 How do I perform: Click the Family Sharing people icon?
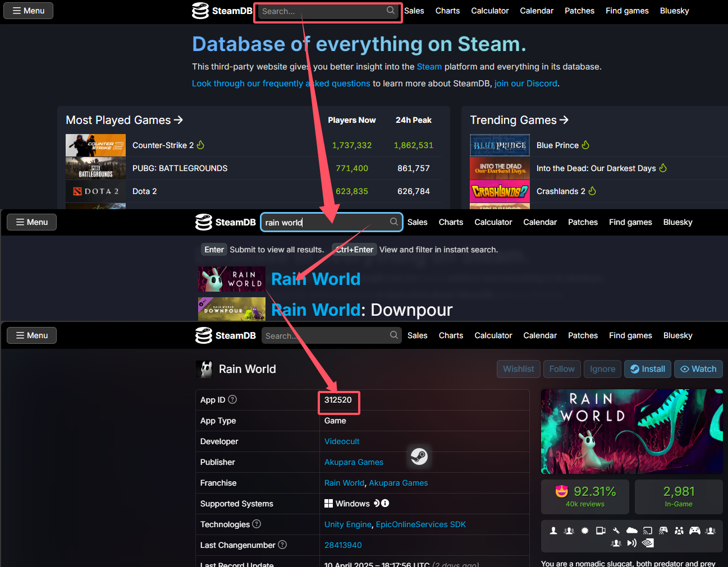679,531
